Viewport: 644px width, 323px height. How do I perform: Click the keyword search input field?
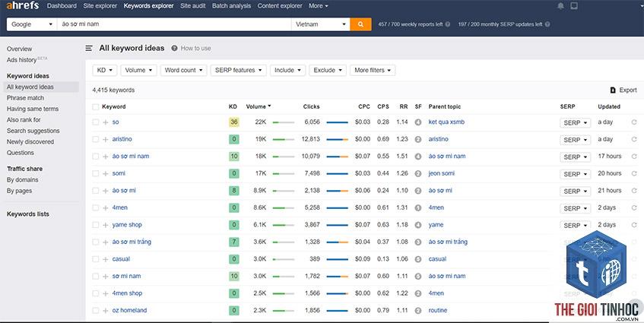[174, 24]
